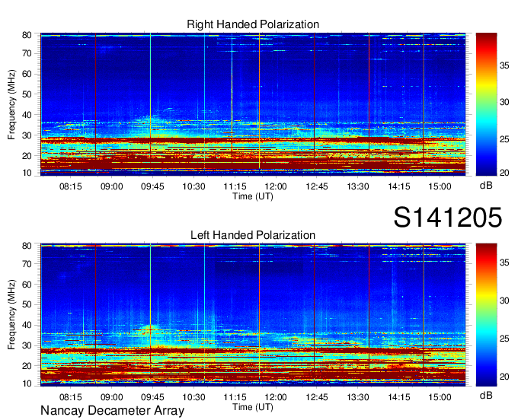The width and height of the screenshot is (518, 420).
Task: Click 14:15 tick of left-handed plot
Action: click(x=399, y=397)
